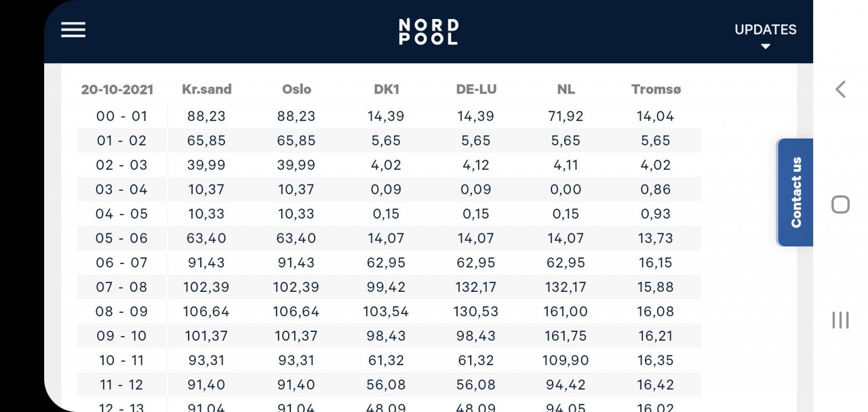The image size is (868, 412).
Task: Click the Updates dropdown arrow
Action: click(x=766, y=47)
